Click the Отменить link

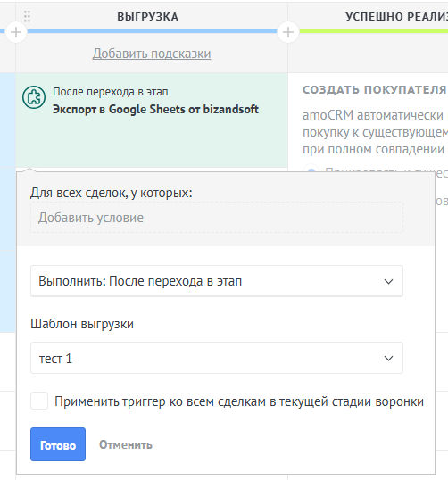point(126,444)
